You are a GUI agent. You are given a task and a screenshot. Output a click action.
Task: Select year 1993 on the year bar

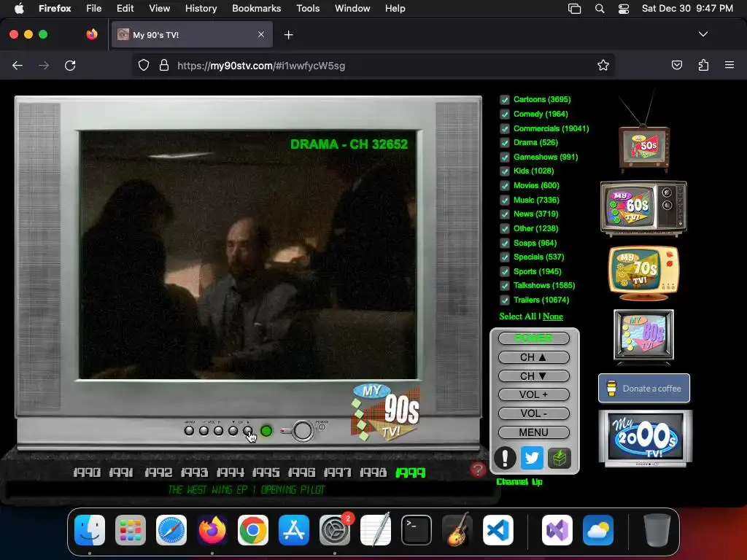click(194, 472)
